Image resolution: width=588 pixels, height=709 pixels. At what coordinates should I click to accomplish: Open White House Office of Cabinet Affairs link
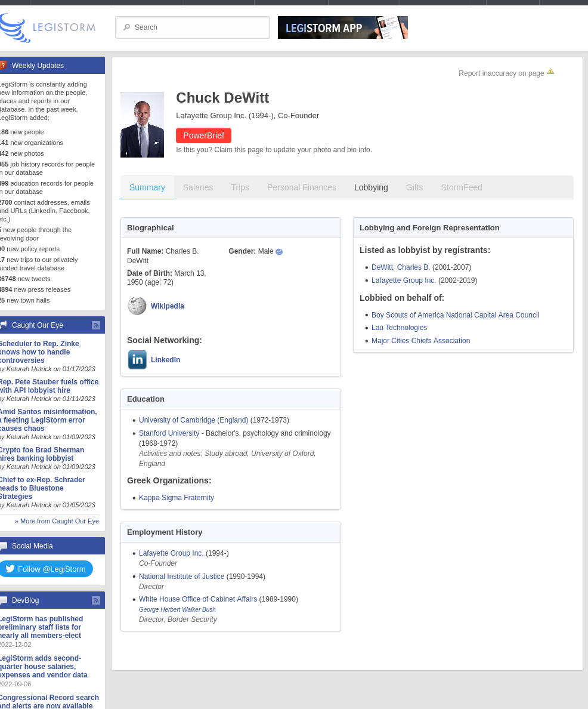[198, 599]
